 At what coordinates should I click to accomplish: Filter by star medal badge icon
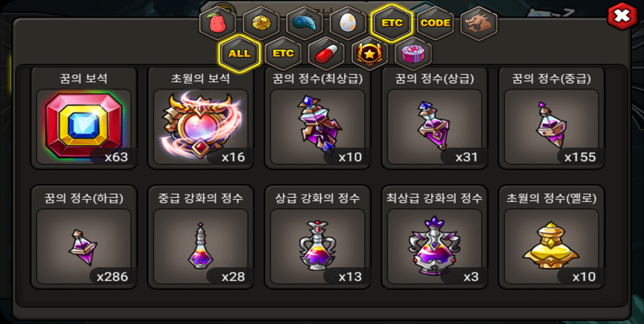point(370,54)
